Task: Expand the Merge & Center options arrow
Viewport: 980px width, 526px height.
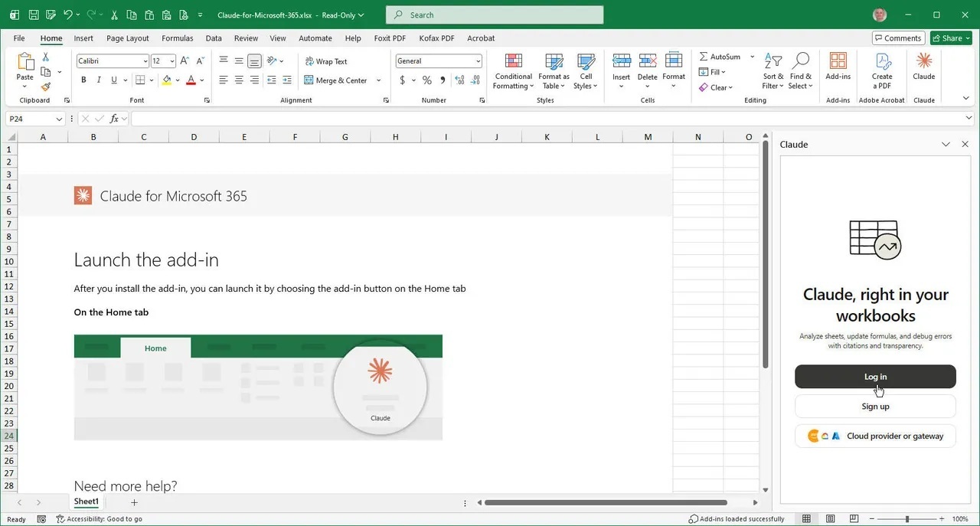Action: point(378,80)
